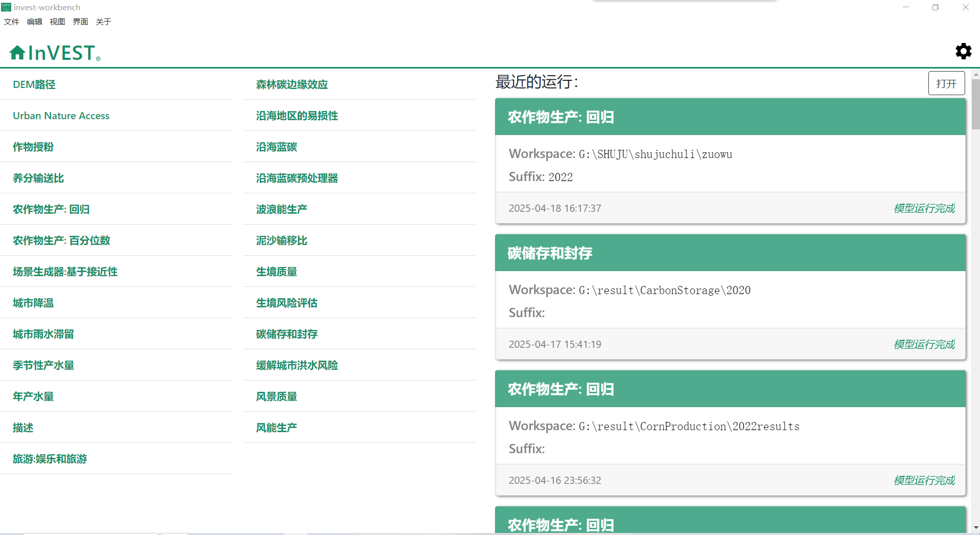
Task: Click the InVEST home icon
Action: 17,53
